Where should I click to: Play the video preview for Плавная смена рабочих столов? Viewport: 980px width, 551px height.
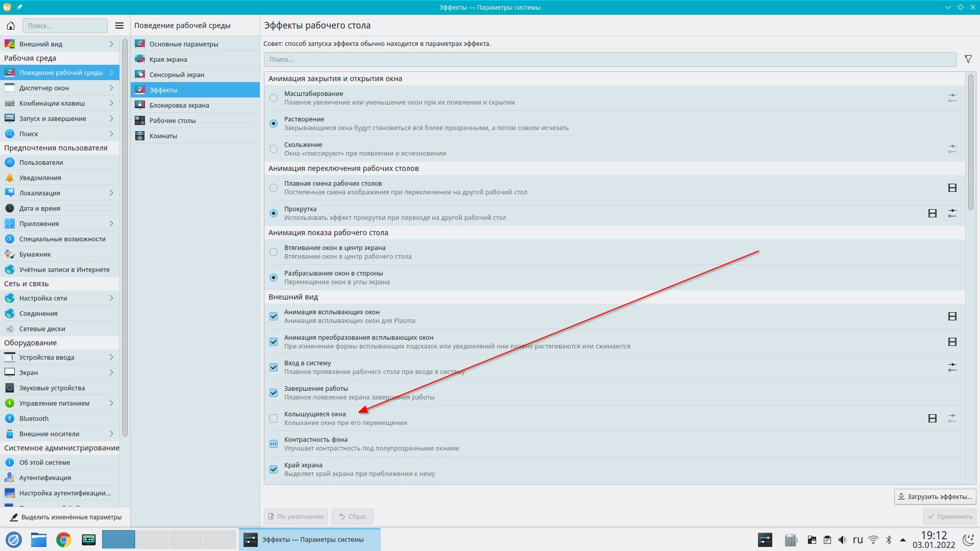click(x=952, y=188)
